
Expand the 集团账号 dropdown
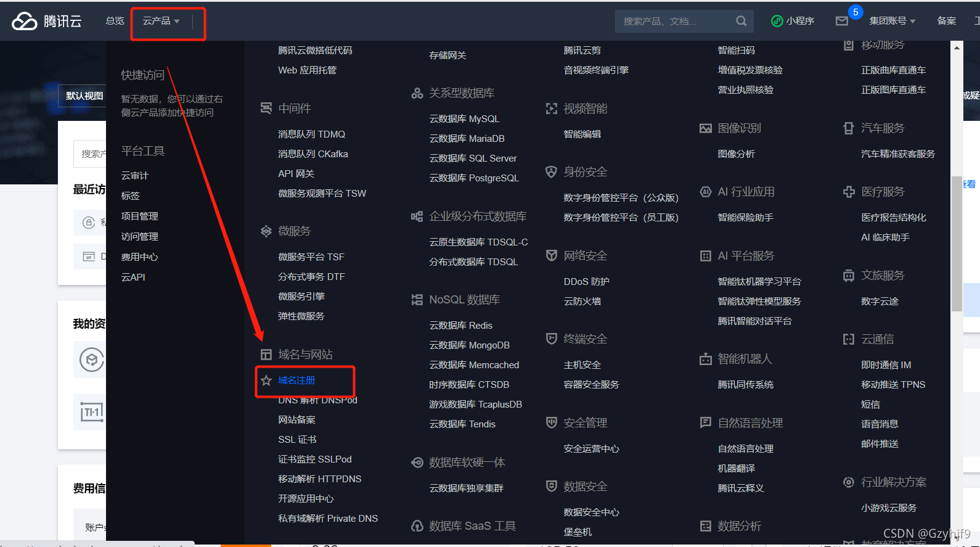click(x=892, y=21)
